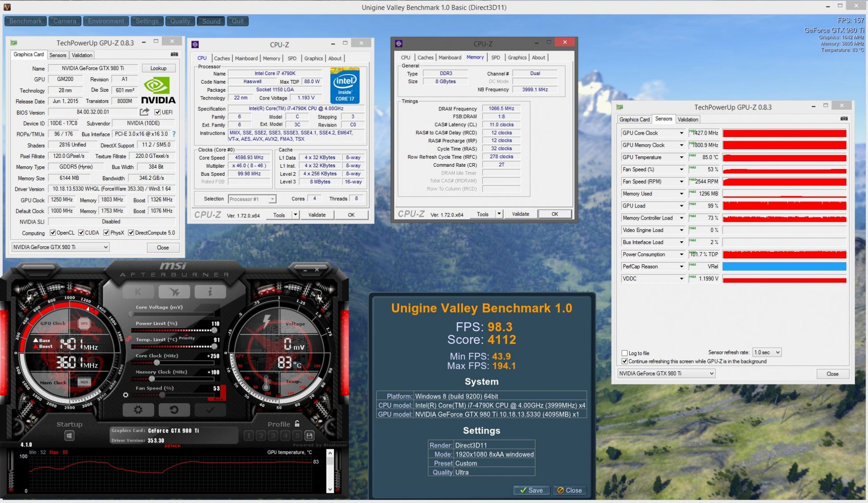Take screenshot with GPU-Z camera icon (Graphics Card window)
This screenshot has height=503, width=868.
[x=174, y=54]
